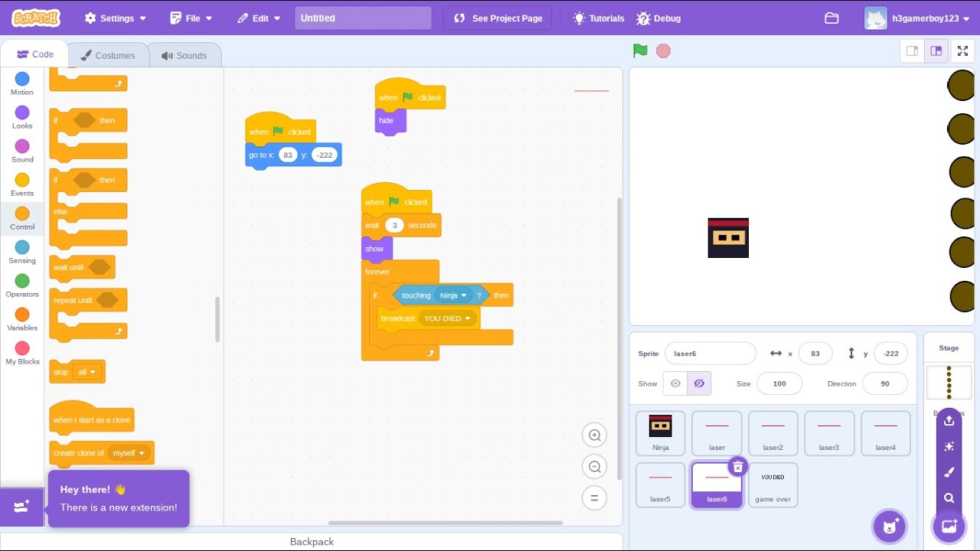Select Paint backdrop brush icon
The image size is (980, 551).
[x=949, y=472]
